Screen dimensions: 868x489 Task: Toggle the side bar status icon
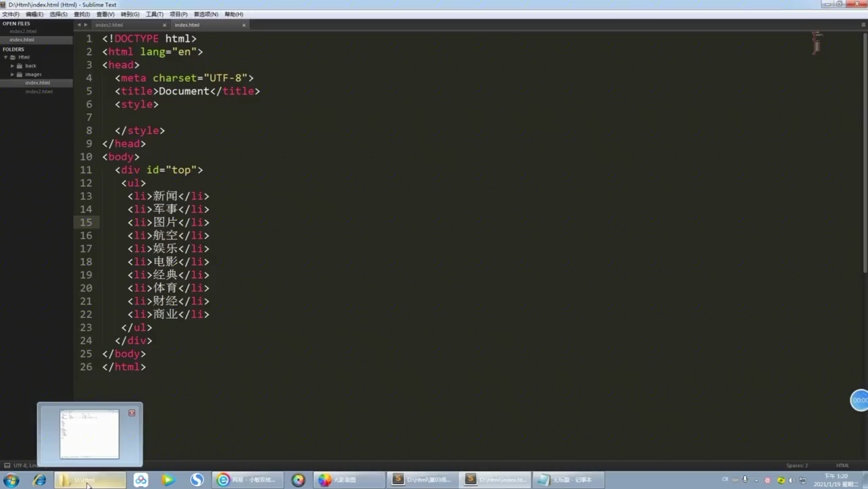[x=7, y=465]
